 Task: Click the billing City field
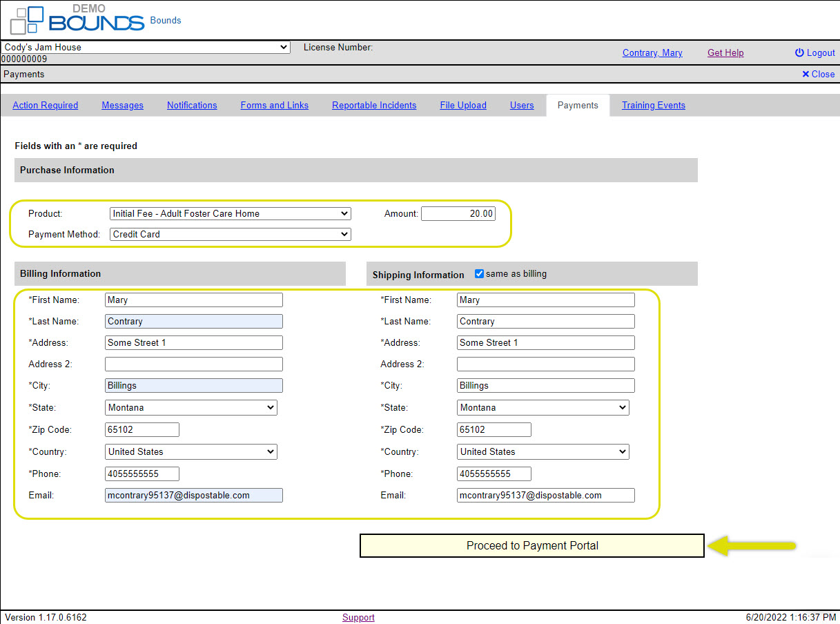coord(194,385)
